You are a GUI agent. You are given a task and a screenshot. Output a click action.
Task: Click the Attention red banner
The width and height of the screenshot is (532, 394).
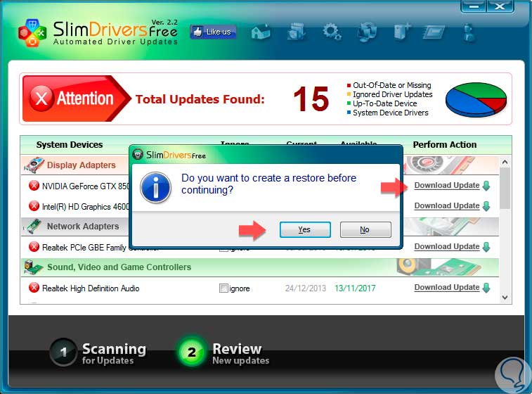pos(77,99)
